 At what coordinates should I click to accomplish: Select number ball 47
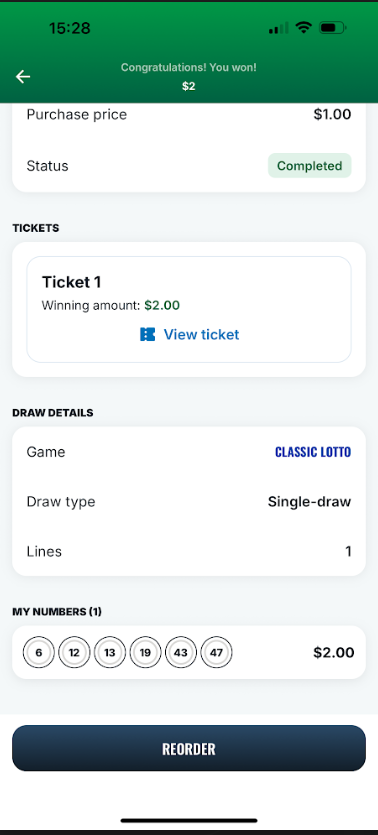216,652
